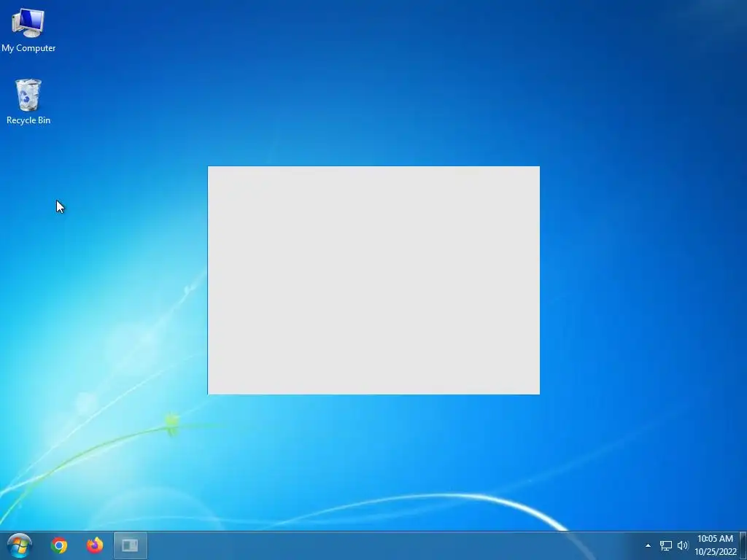Open the network status tray icon
Screen dimensions: 747x560
tap(665, 545)
